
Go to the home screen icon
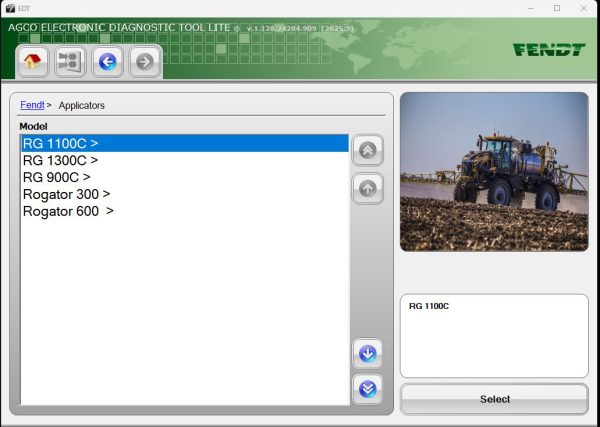[x=33, y=62]
